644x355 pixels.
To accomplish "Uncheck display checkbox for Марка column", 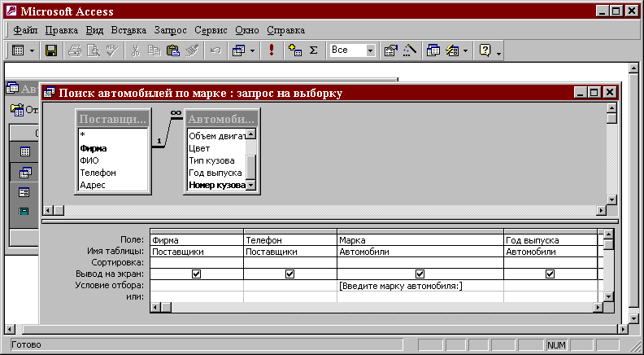I will [x=420, y=274].
